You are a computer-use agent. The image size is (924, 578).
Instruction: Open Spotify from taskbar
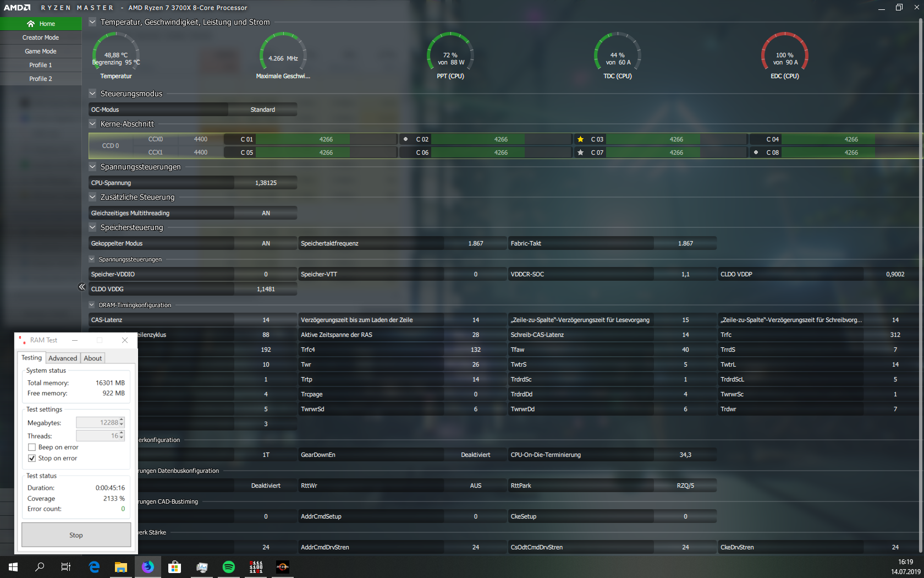point(229,566)
